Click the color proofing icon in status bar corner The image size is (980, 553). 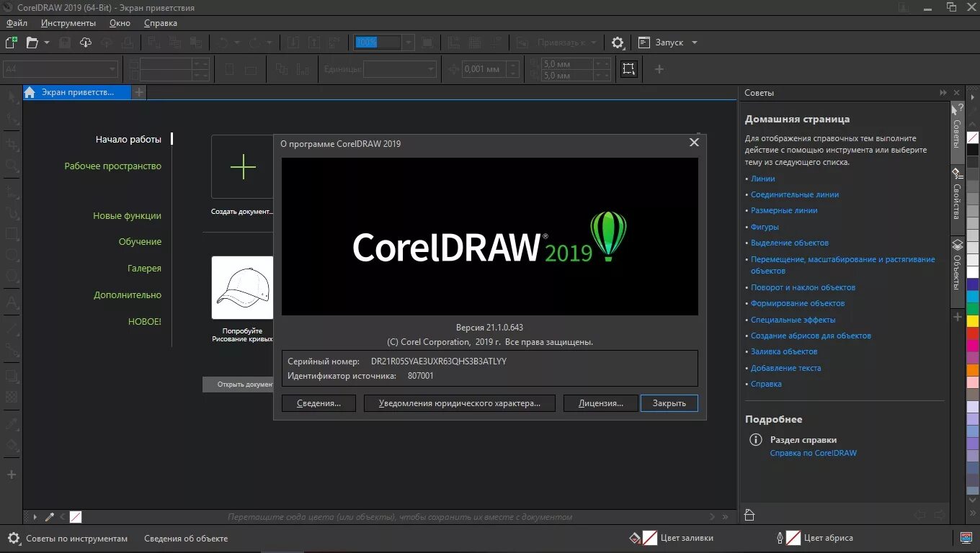pyautogui.click(x=967, y=538)
